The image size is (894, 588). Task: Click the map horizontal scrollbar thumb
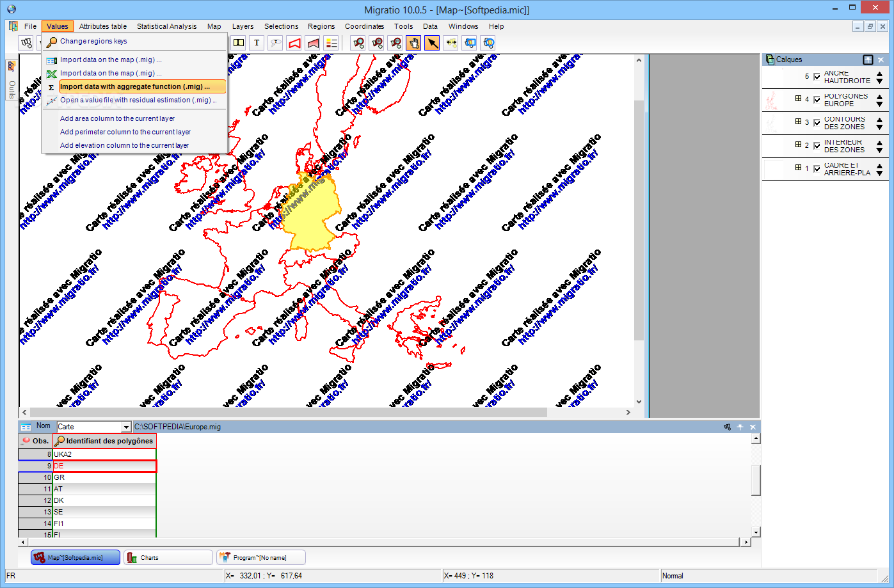click(288, 413)
